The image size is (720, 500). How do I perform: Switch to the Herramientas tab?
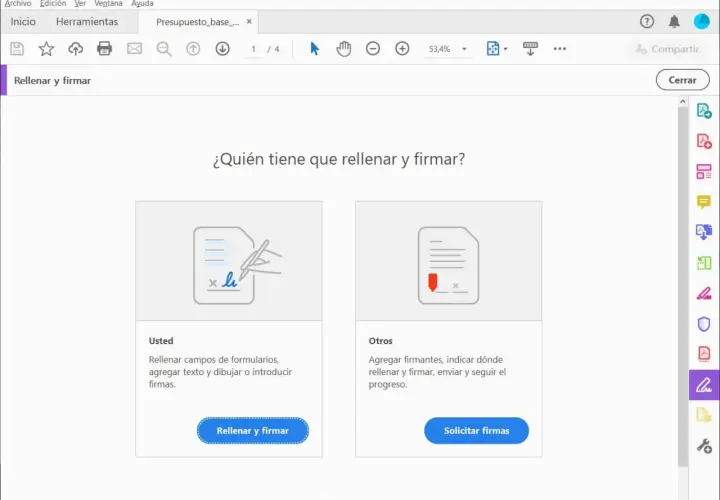pos(87,22)
